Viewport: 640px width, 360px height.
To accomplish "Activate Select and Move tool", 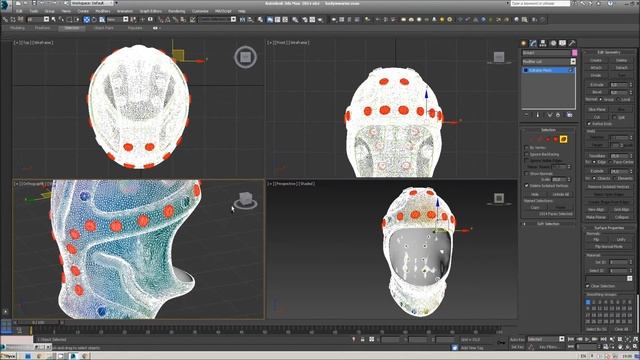I will point(87,20).
